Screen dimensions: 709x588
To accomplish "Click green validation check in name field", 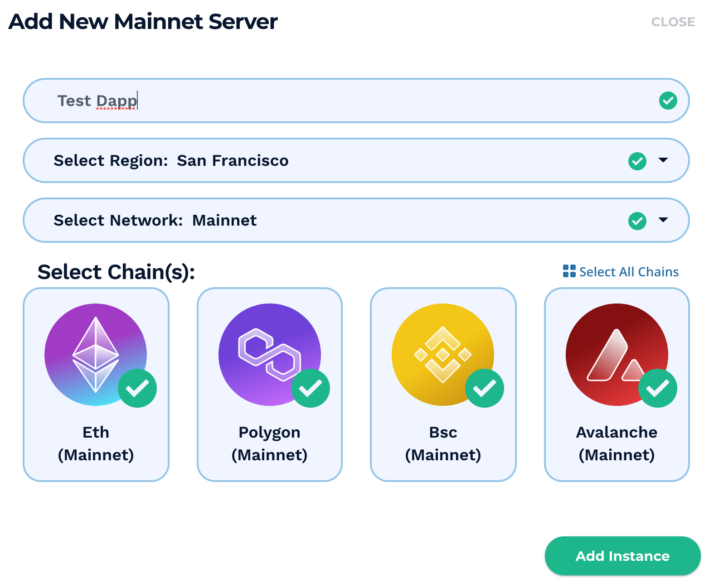I will click(668, 101).
